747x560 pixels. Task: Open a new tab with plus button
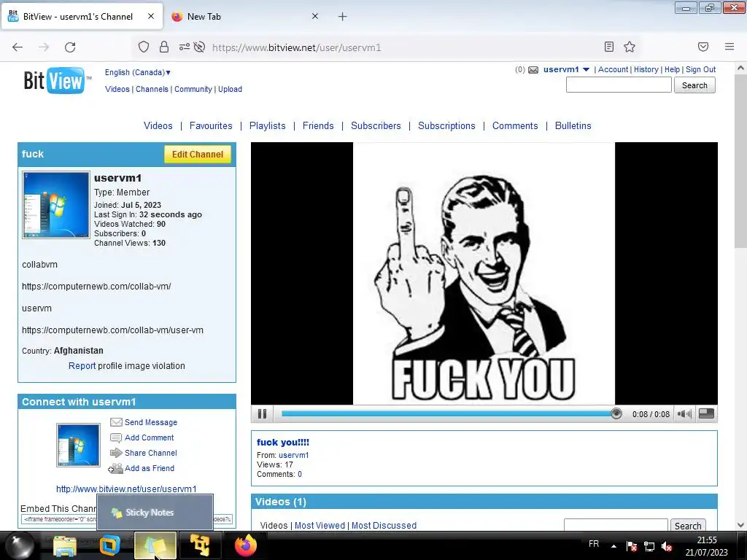343,17
